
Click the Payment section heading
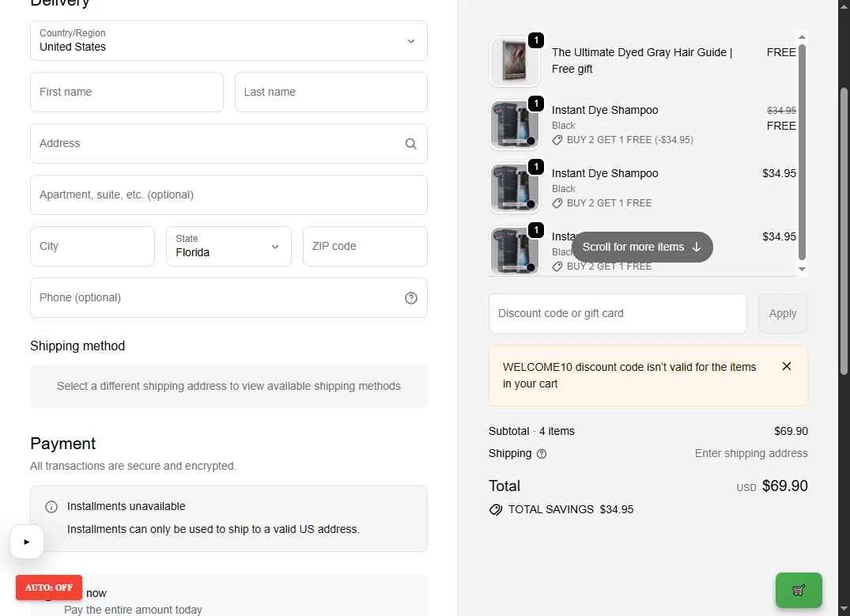[x=63, y=444]
